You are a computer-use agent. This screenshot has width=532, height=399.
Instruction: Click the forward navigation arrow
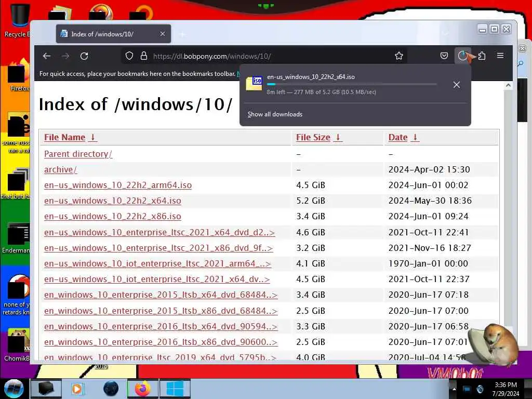click(x=65, y=56)
